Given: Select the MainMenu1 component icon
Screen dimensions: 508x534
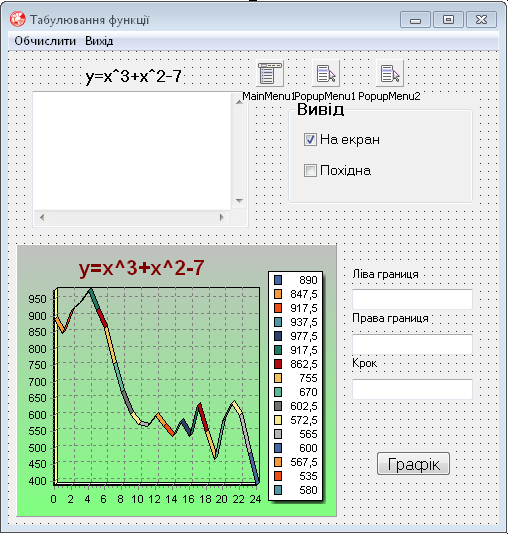Looking at the screenshot, I should coord(270,74).
